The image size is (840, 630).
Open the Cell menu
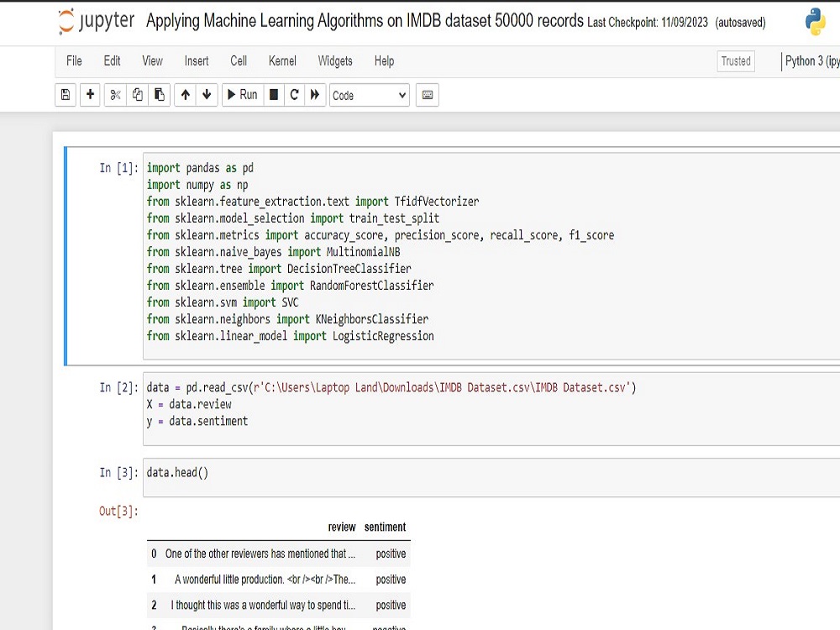coord(239,61)
